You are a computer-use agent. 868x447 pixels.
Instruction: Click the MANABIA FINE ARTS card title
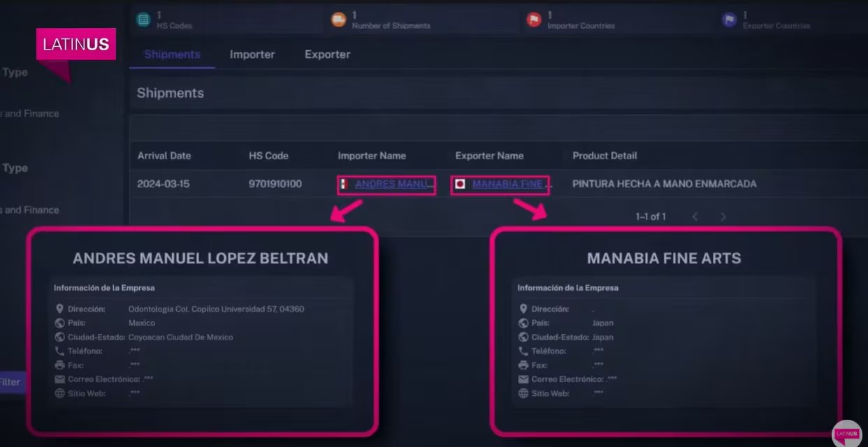click(x=664, y=258)
